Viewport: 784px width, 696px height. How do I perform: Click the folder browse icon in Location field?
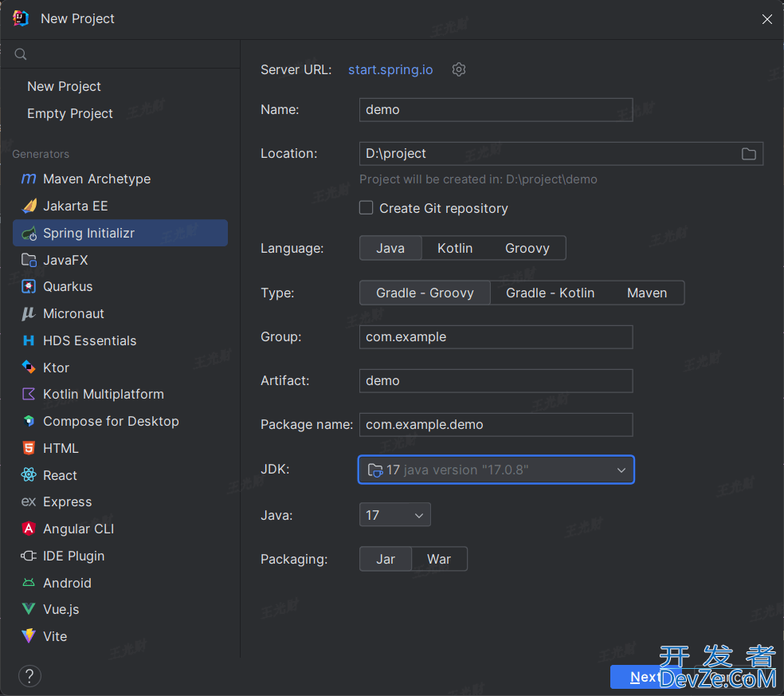(x=748, y=154)
